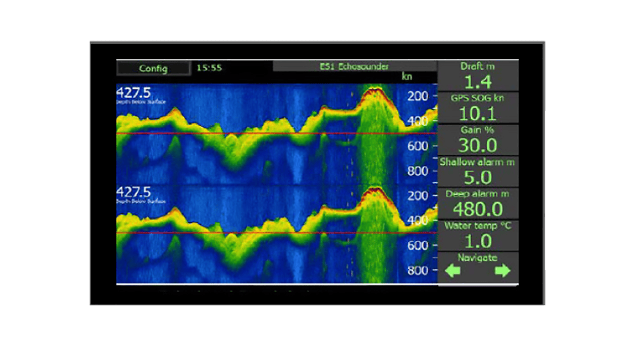Open the Deep alarm m setting

pyautogui.click(x=478, y=203)
